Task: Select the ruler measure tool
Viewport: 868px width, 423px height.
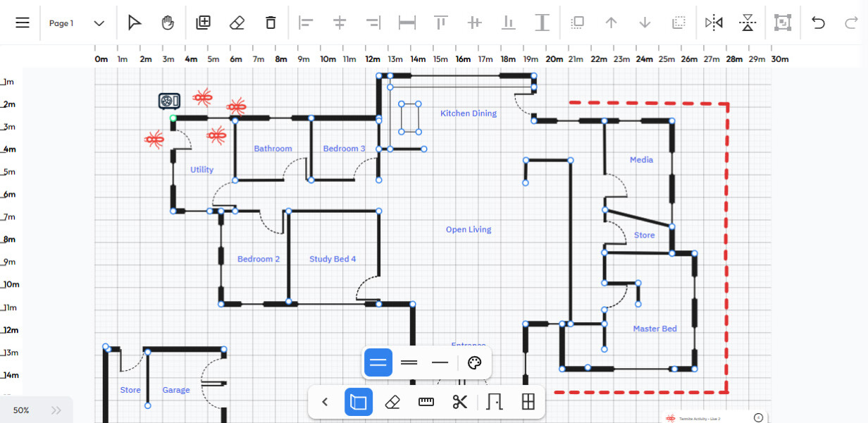Action: (x=426, y=402)
